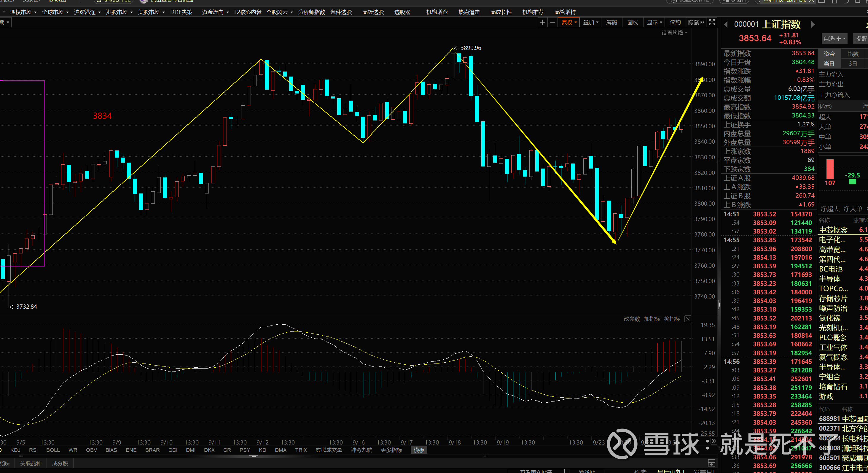Click the 画线 draw line button
Viewport: 868px width, 473px height.
click(633, 23)
